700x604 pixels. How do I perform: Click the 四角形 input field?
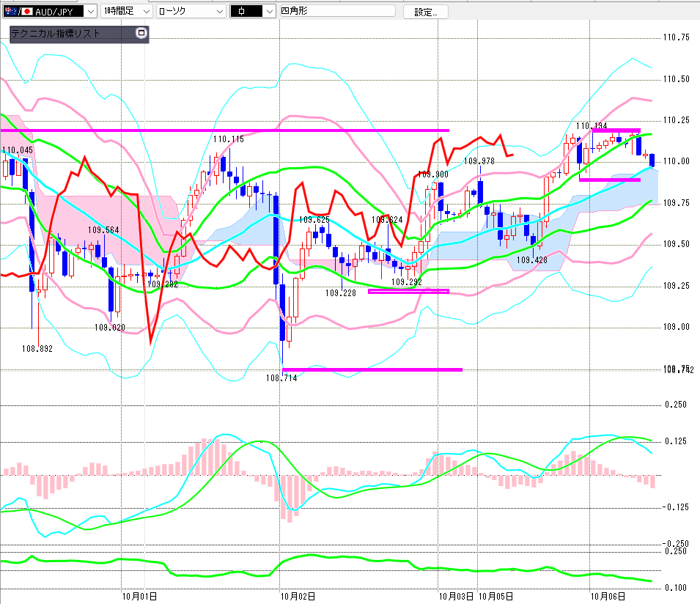click(x=337, y=11)
